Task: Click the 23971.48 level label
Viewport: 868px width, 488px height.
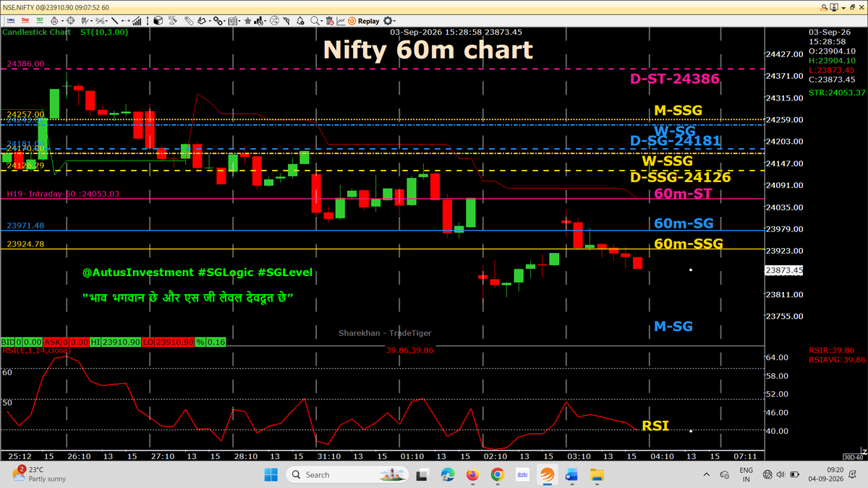Action: tap(26, 226)
